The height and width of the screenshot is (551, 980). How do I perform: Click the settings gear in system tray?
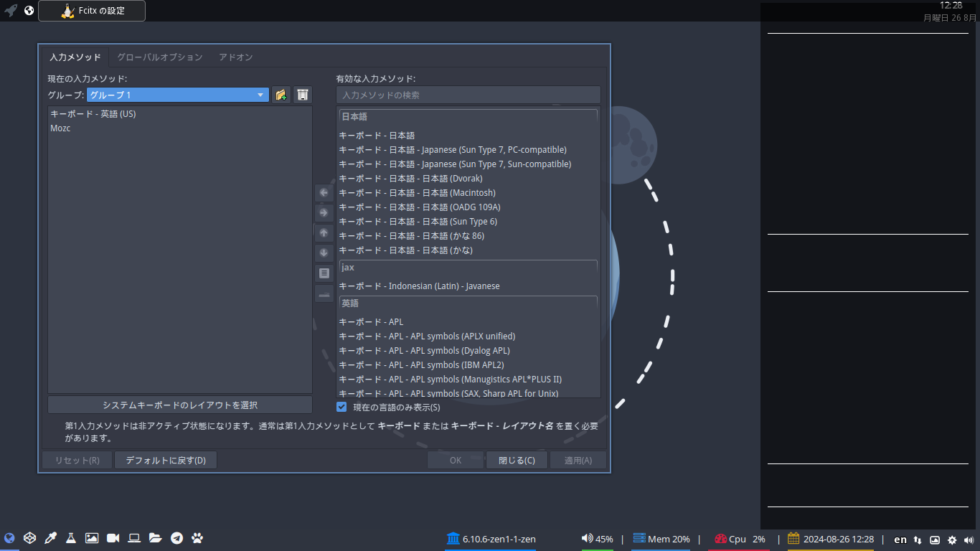952,540
